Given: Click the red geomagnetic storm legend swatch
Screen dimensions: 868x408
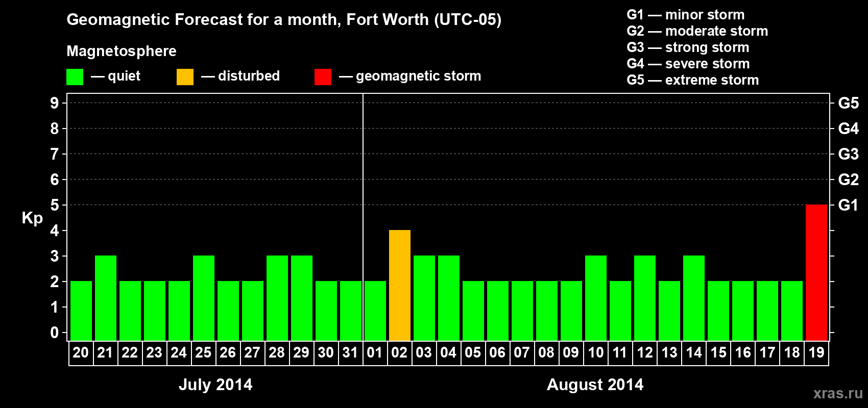Looking at the screenshot, I should (323, 77).
